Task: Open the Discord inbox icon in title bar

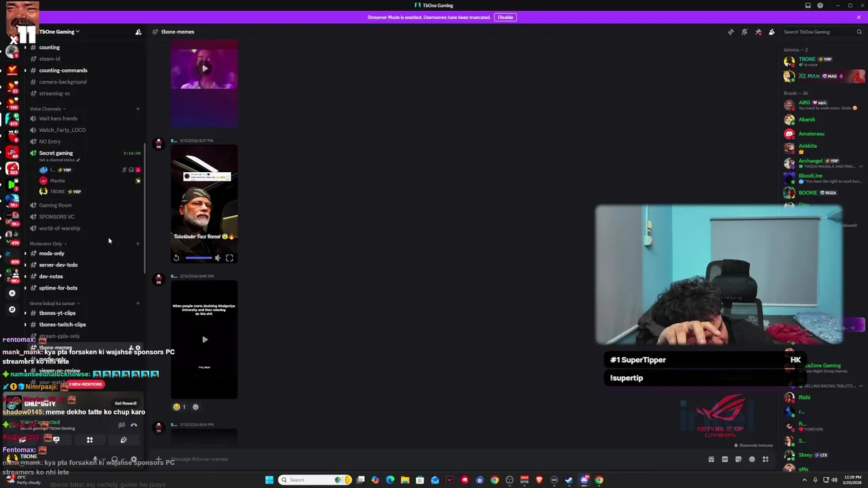Action: coord(808,5)
